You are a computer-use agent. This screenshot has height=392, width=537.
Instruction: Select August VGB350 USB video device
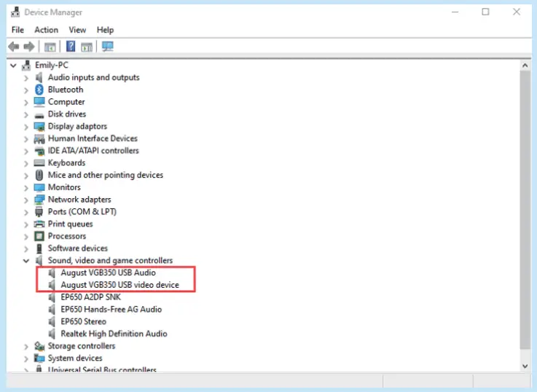120,285
